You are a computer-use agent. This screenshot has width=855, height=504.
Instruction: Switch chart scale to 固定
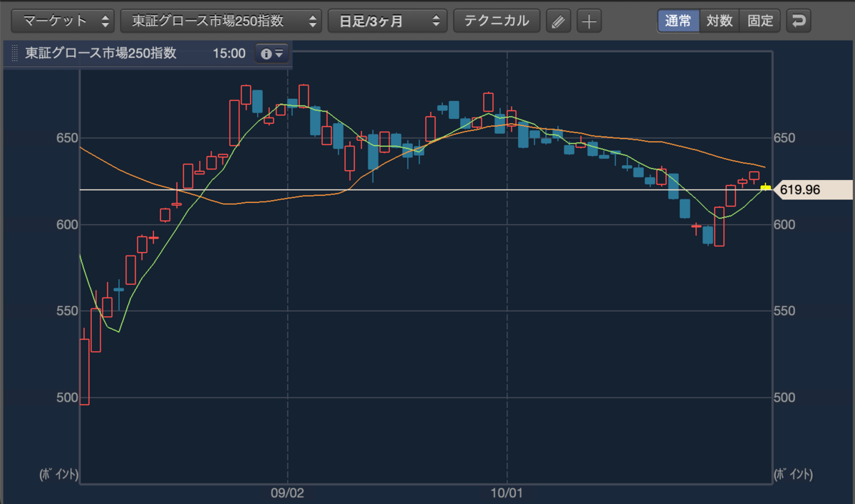click(760, 21)
